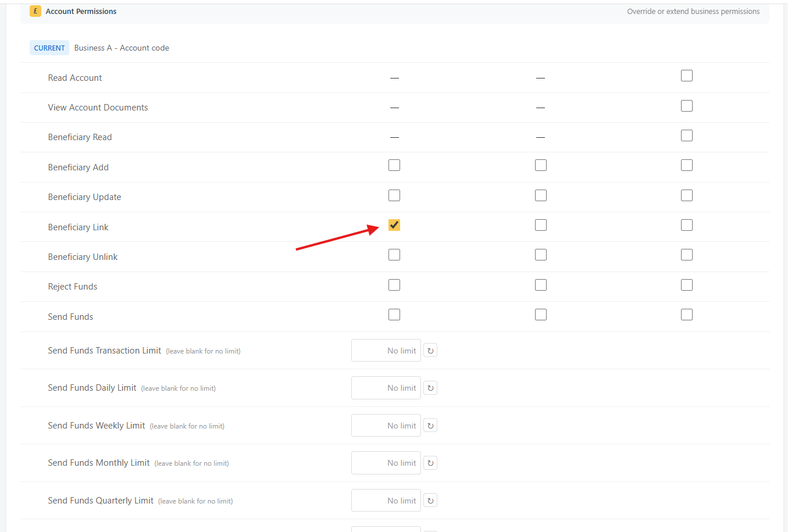Click the £ Account Permissions icon
This screenshot has height=532, width=788.
pyautogui.click(x=35, y=11)
